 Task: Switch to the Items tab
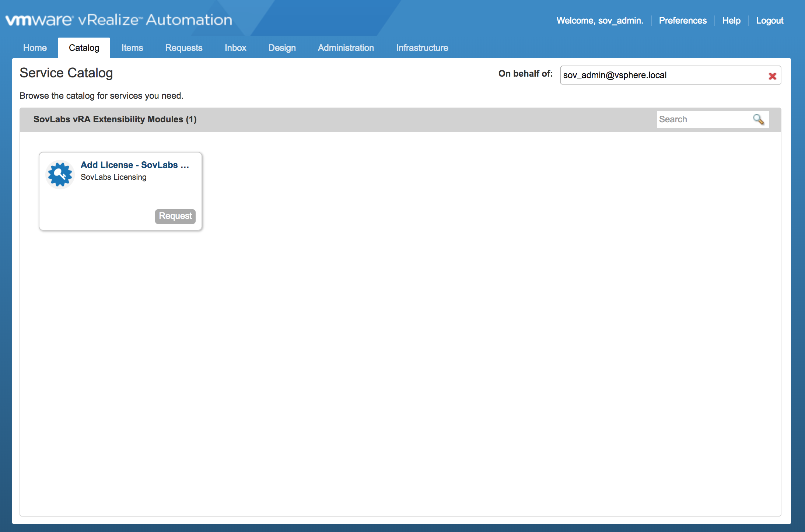pos(132,48)
